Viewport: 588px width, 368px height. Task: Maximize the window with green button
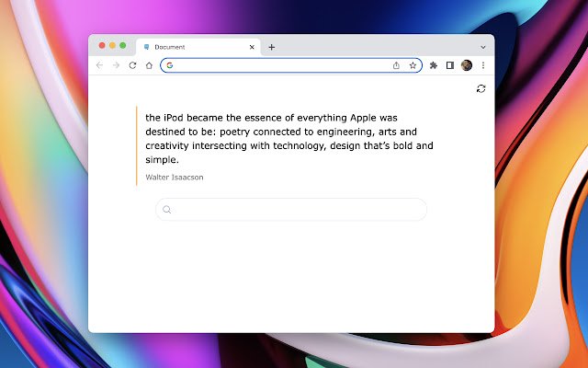pos(122,45)
